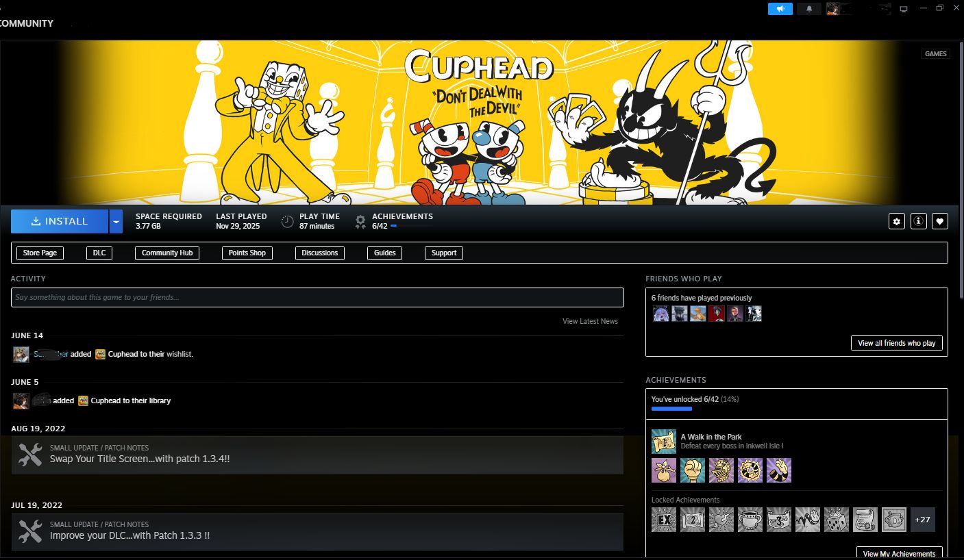Screen dimensions: 964x560
Task: Click the page vertical scrollbar
Action: 960,171
